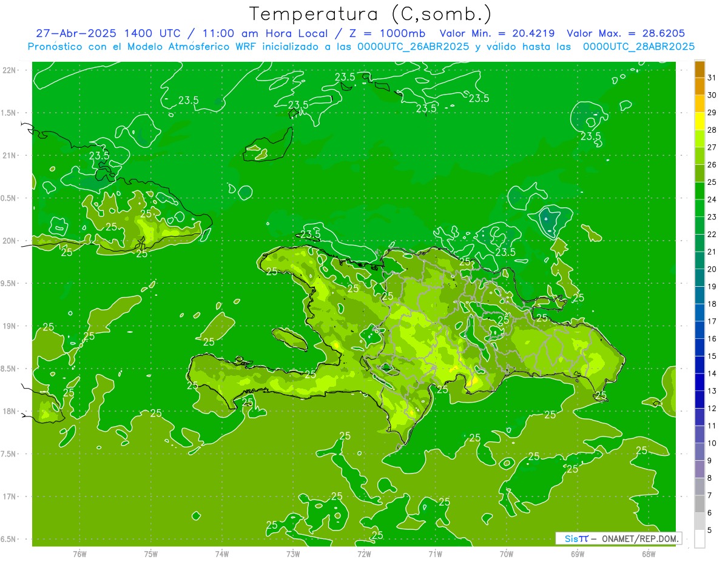
Task: Click the 71W longitude axis label
Action: click(x=435, y=554)
